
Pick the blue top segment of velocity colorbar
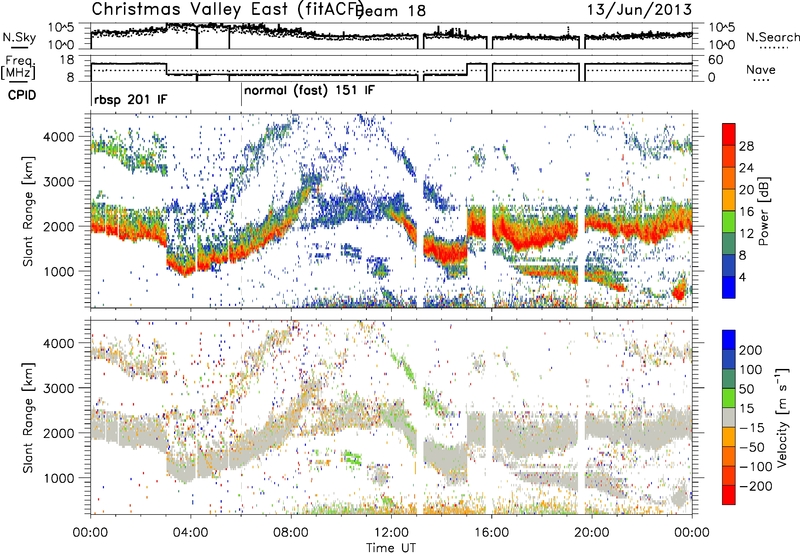pos(729,340)
